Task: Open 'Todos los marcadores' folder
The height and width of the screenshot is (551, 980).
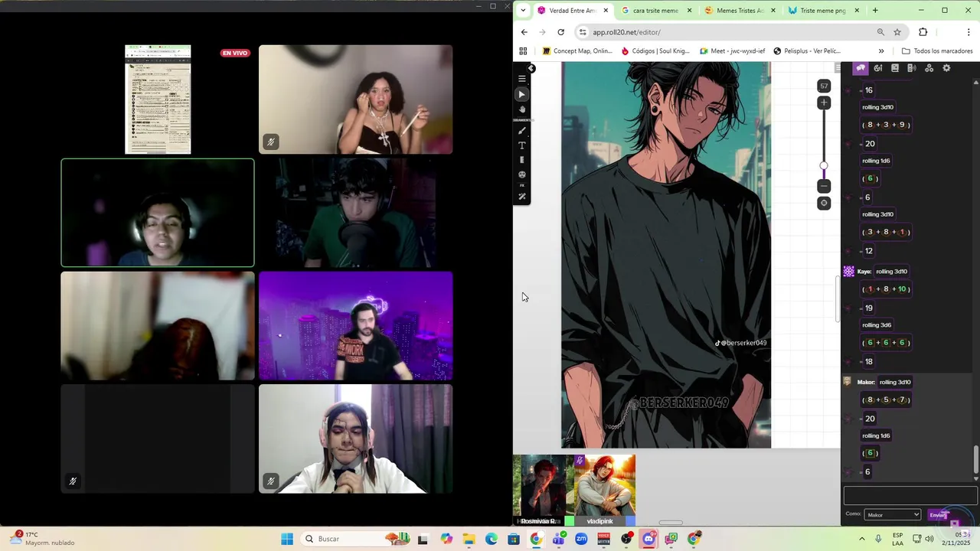Action: 937,51
